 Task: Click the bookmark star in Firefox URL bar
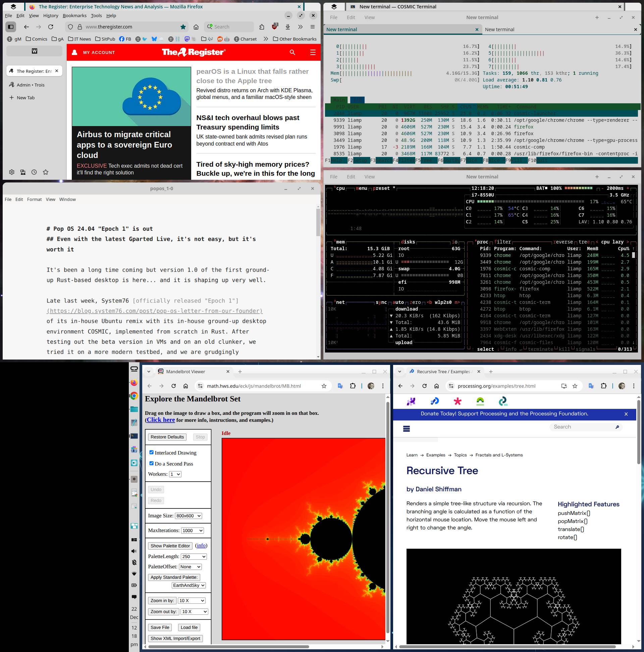[183, 26]
